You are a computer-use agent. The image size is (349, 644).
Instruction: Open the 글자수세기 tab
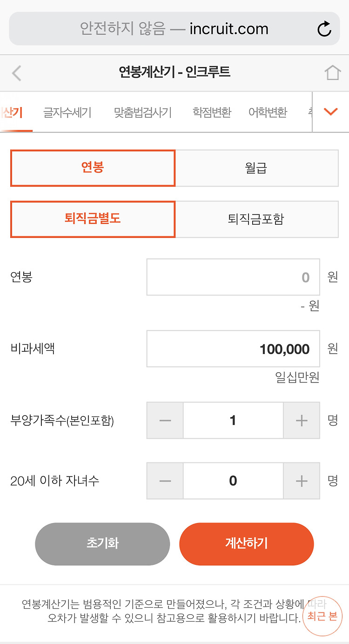click(67, 112)
